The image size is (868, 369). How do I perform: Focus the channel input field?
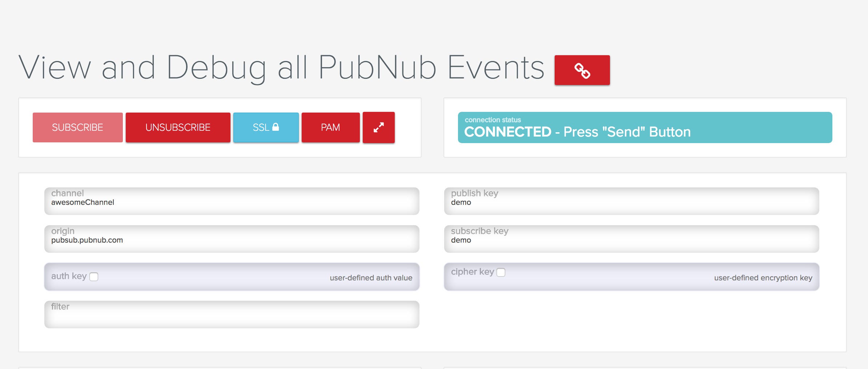[x=232, y=201]
